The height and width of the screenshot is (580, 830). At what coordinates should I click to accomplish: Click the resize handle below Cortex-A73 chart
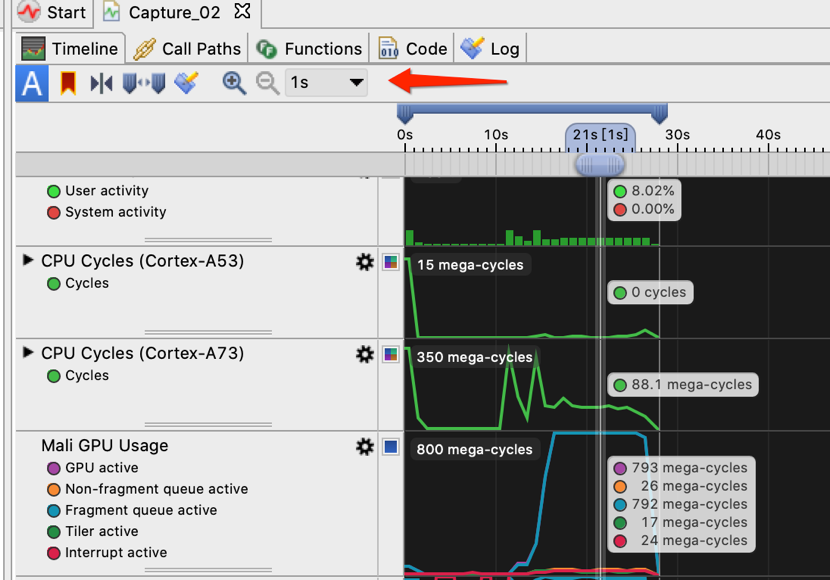click(x=208, y=424)
